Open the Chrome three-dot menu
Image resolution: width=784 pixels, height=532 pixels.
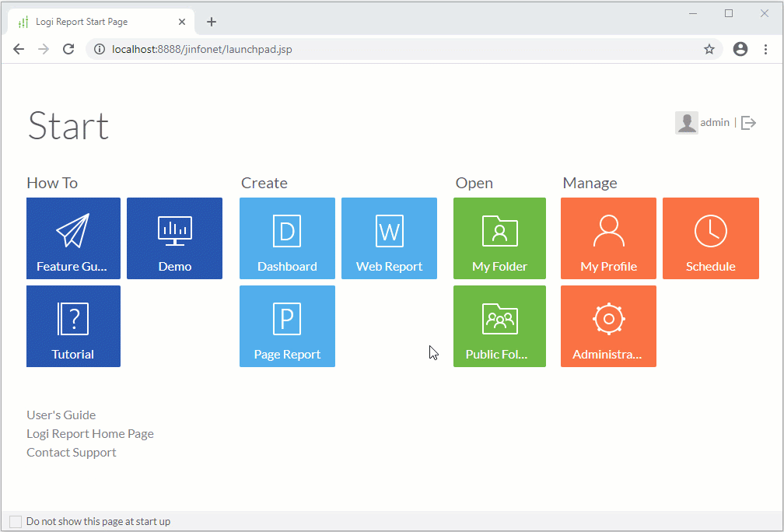[x=765, y=48]
